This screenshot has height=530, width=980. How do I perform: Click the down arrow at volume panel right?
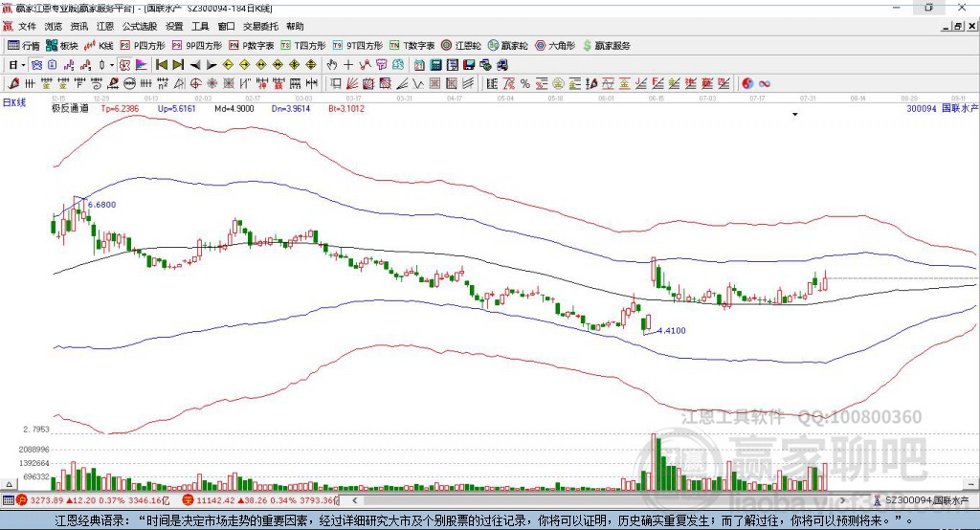coord(971,484)
